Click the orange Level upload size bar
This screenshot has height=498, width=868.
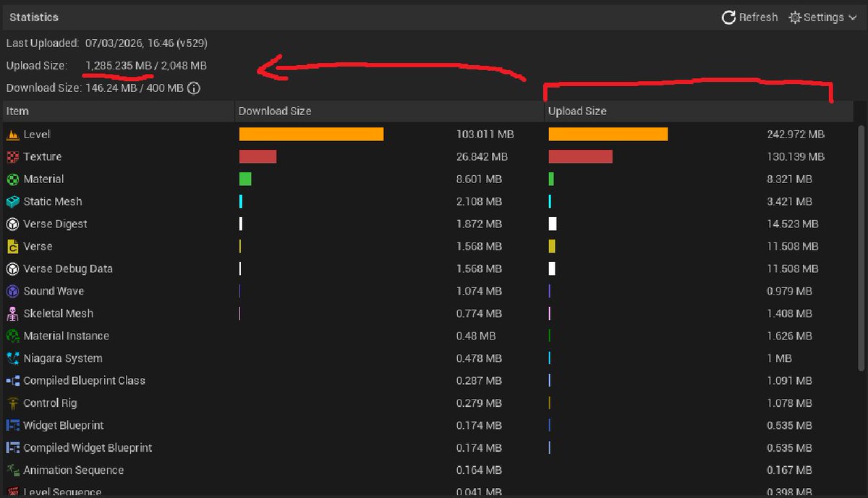[x=608, y=135]
